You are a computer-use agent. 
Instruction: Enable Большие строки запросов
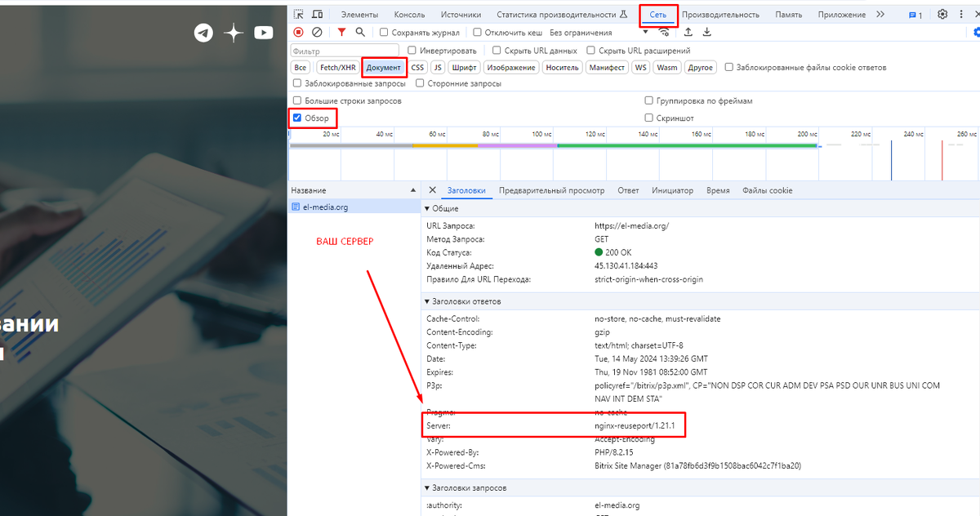click(297, 100)
